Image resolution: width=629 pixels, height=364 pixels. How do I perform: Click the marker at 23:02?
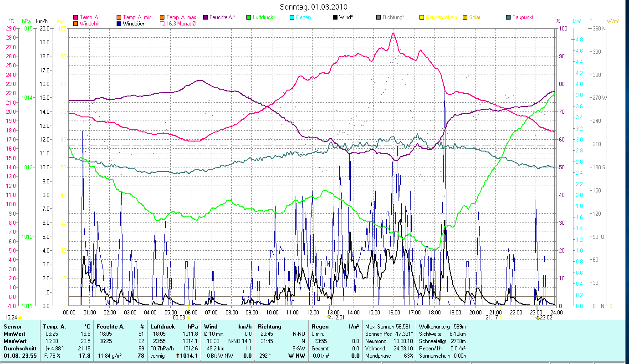coord(537,318)
